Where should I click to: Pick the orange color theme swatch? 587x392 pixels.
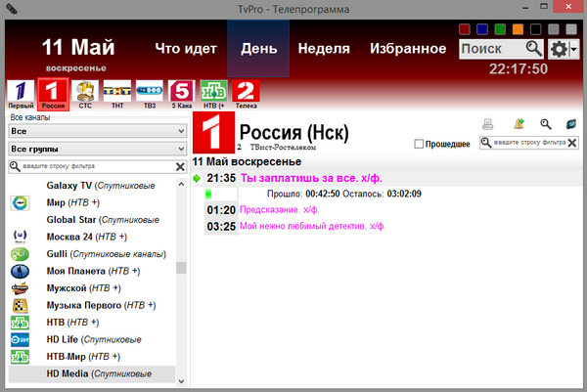(518, 29)
